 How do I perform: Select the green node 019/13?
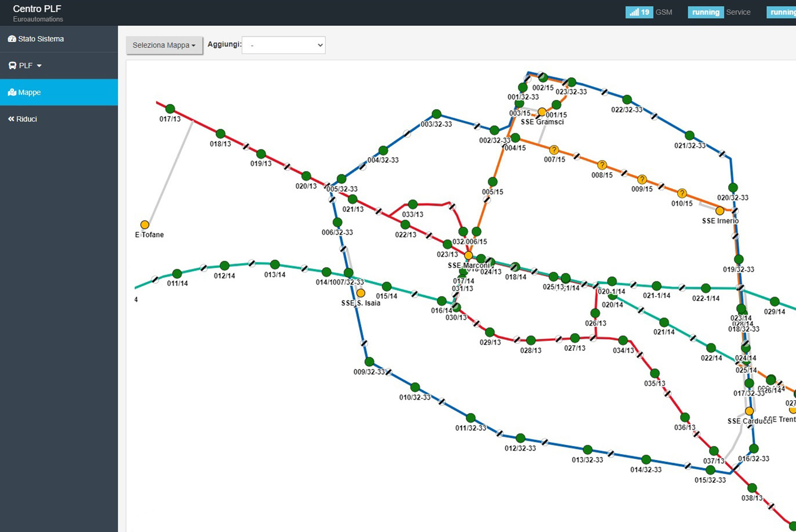pyautogui.click(x=261, y=154)
